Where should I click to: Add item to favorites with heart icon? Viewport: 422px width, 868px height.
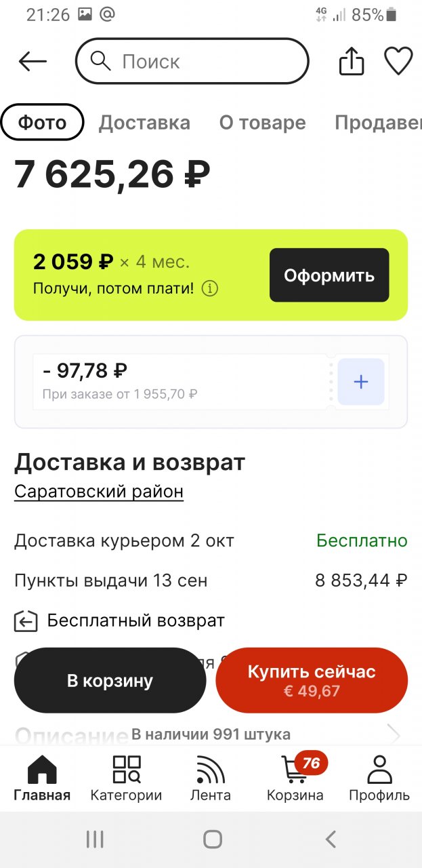click(398, 62)
